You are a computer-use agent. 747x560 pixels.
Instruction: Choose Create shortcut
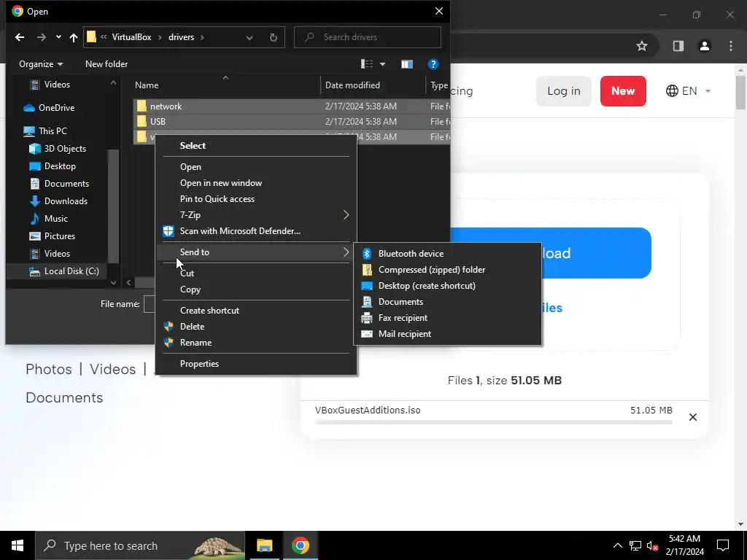tap(256, 311)
